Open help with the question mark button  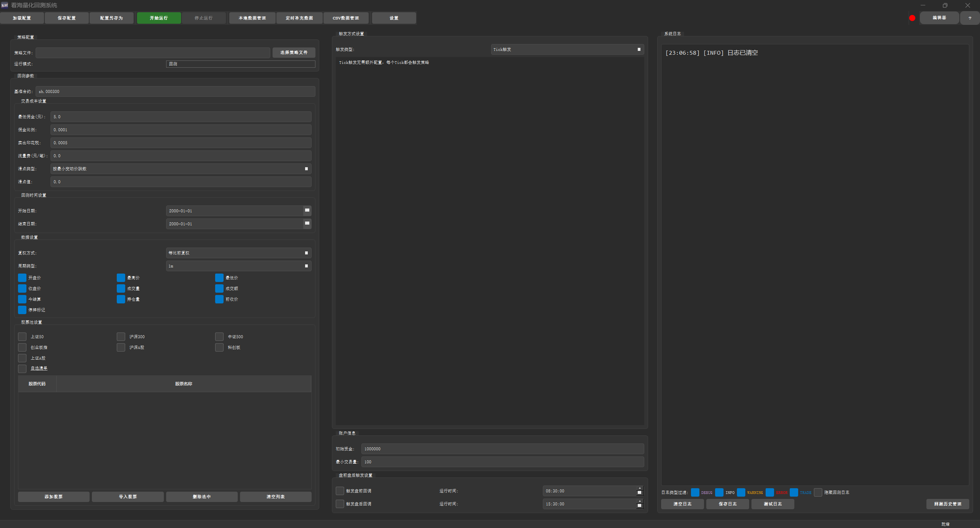tap(969, 18)
